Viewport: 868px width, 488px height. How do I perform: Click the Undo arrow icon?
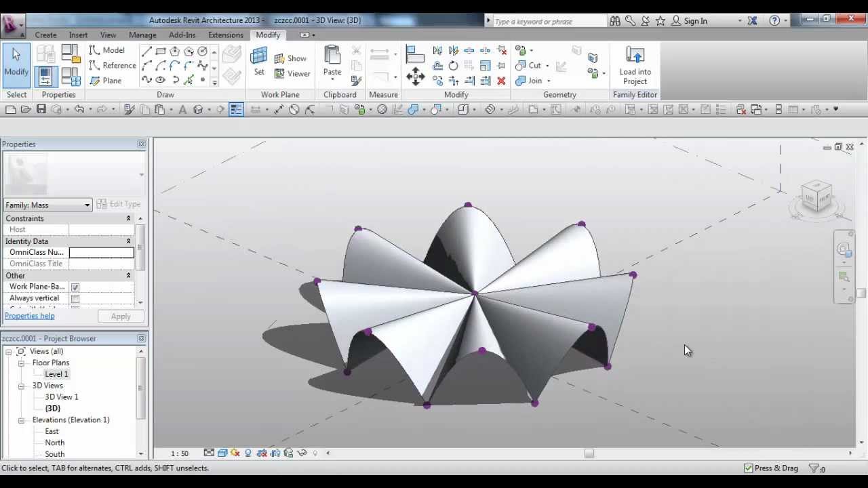pos(79,109)
